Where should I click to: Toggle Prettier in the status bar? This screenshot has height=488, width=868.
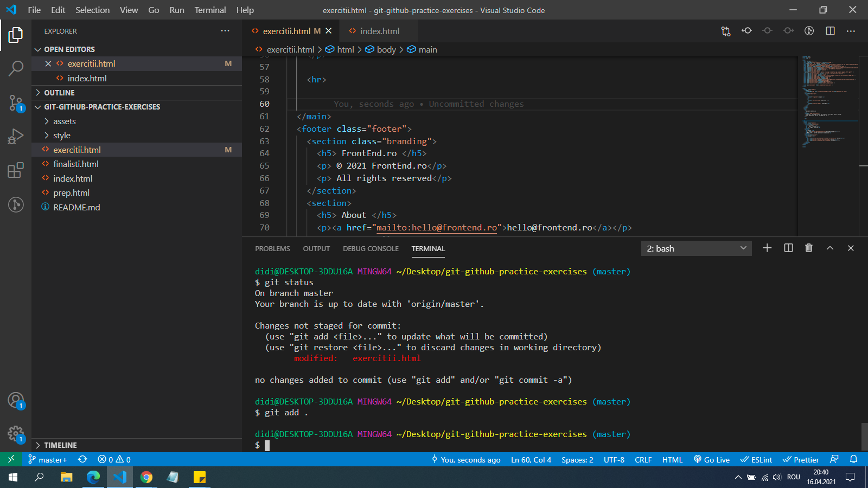click(801, 460)
